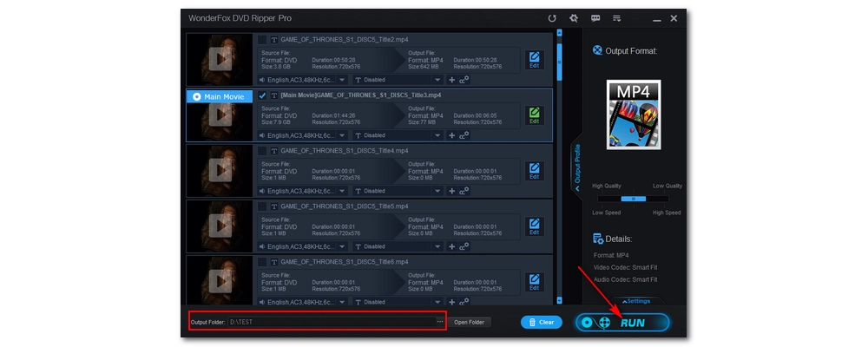Image resolution: width=868 pixels, height=347 pixels.
Task: Adjust the quality versus speed slider
Action: [635, 199]
